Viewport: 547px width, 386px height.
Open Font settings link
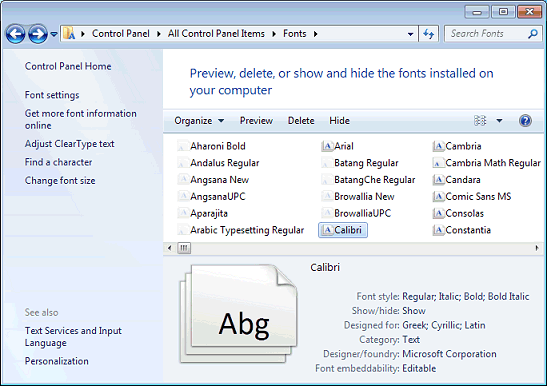52,95
